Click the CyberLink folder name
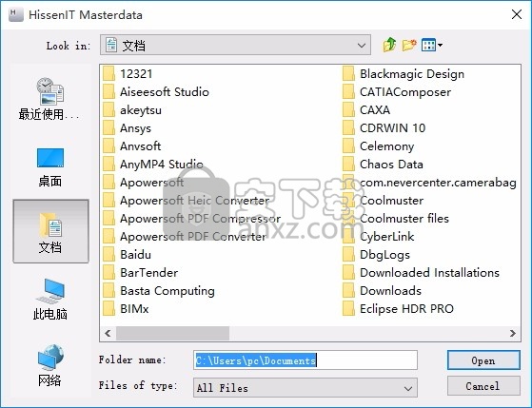532x408 pixels. point(386,237)
